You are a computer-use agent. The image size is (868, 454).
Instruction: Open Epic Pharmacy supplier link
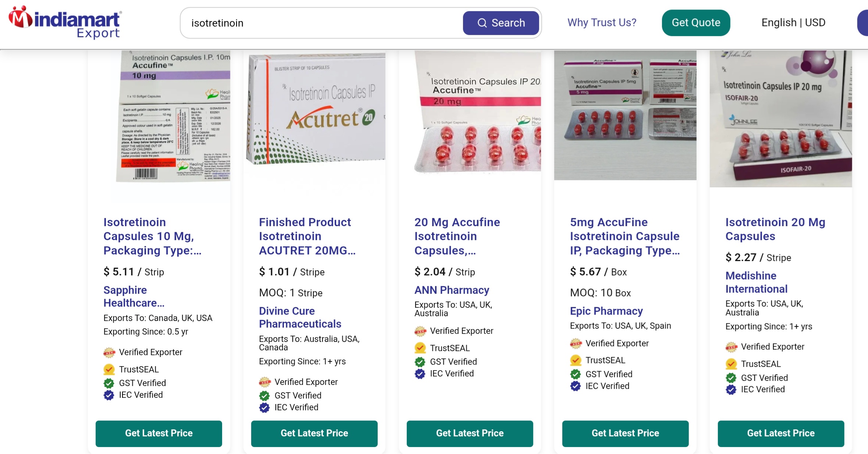point(606,311)
